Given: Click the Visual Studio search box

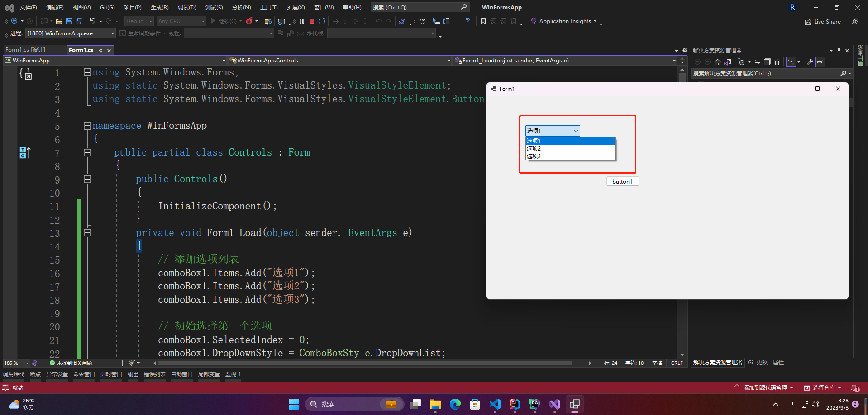Looking at the screenshot, I should point(420,8).
